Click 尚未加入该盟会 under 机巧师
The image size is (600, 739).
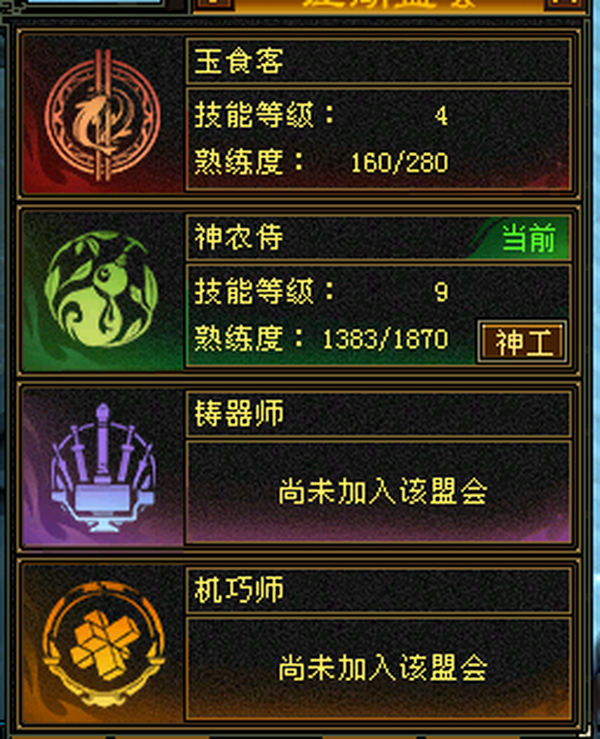click(382, 668)
